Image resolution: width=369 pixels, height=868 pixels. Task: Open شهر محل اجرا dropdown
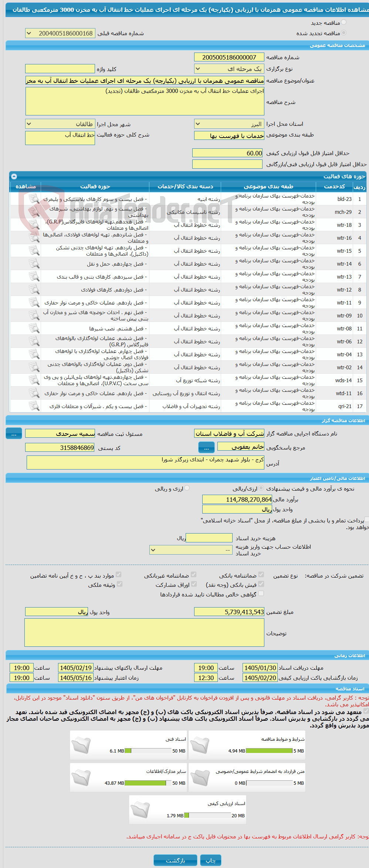60,124
